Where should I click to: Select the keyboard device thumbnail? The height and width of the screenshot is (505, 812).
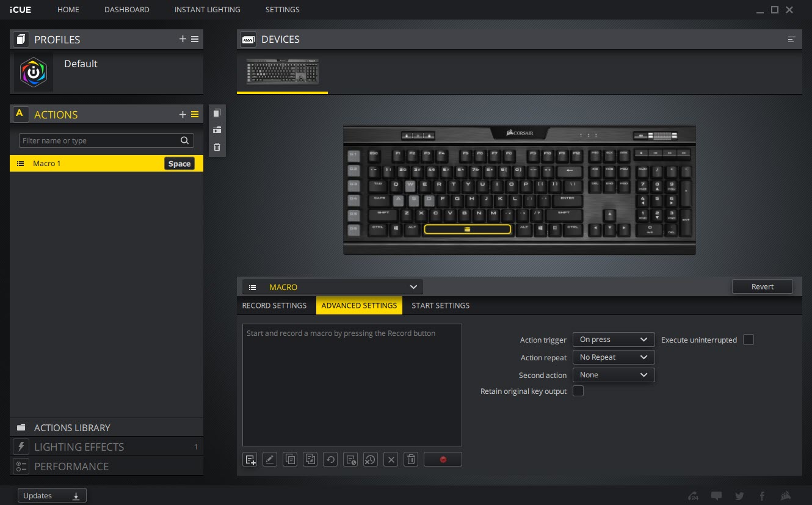(x=283, y=72)
